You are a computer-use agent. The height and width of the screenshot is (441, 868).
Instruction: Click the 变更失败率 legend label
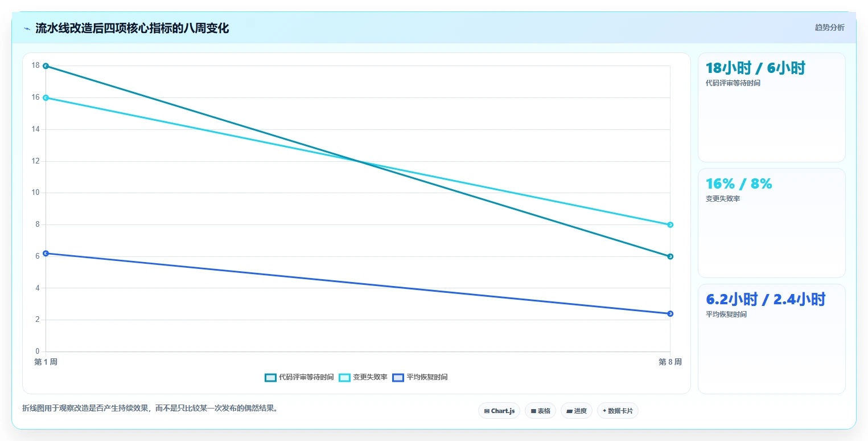370,377
